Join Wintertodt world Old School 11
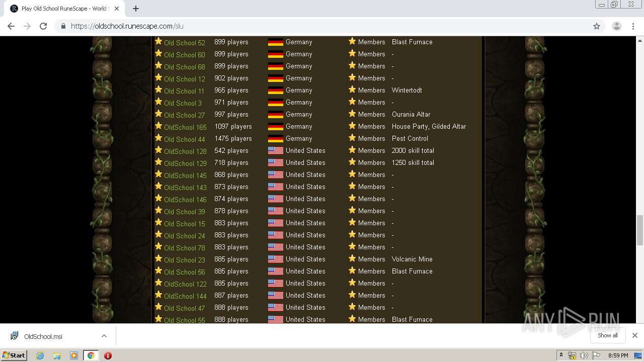 (184, 91)
